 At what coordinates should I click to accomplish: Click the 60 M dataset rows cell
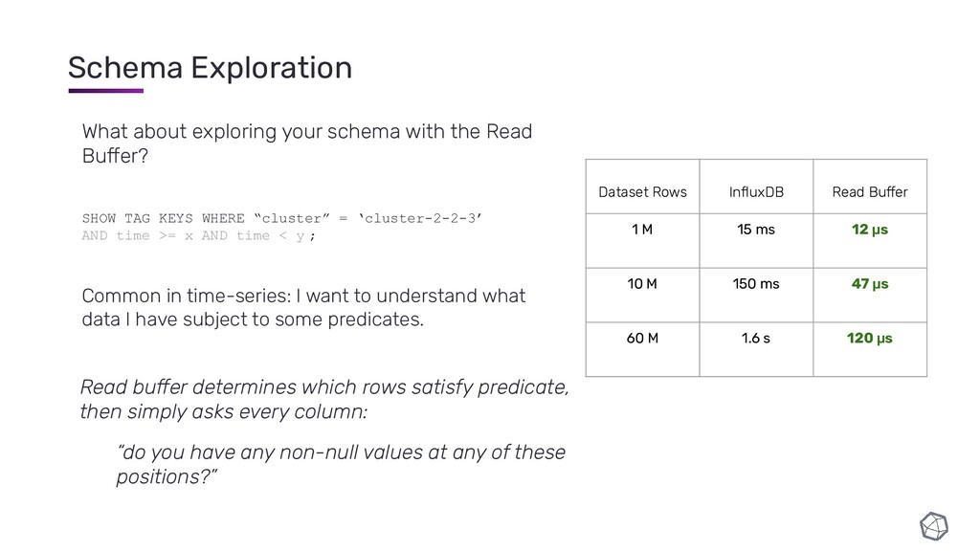(x=642, y=349)
